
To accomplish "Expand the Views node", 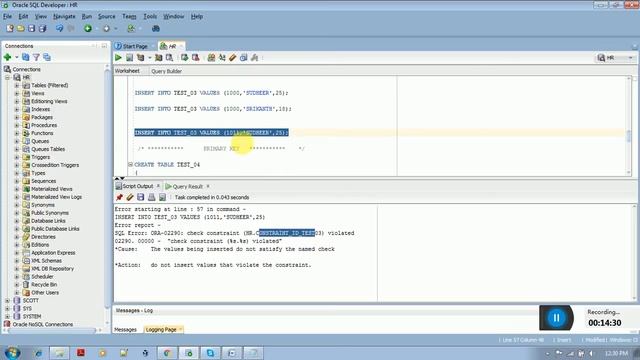I will click(17, 93).
